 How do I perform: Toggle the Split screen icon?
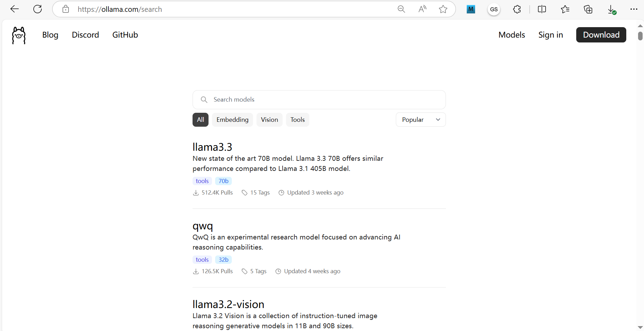coord(542,9)
